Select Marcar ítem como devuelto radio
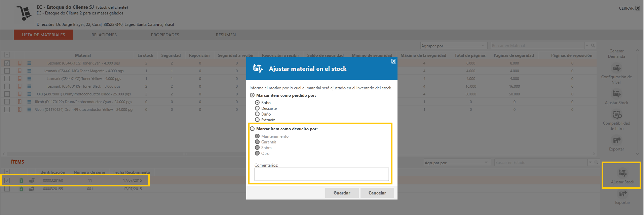Screen dimensions: 644x219 tap(252, 129)
